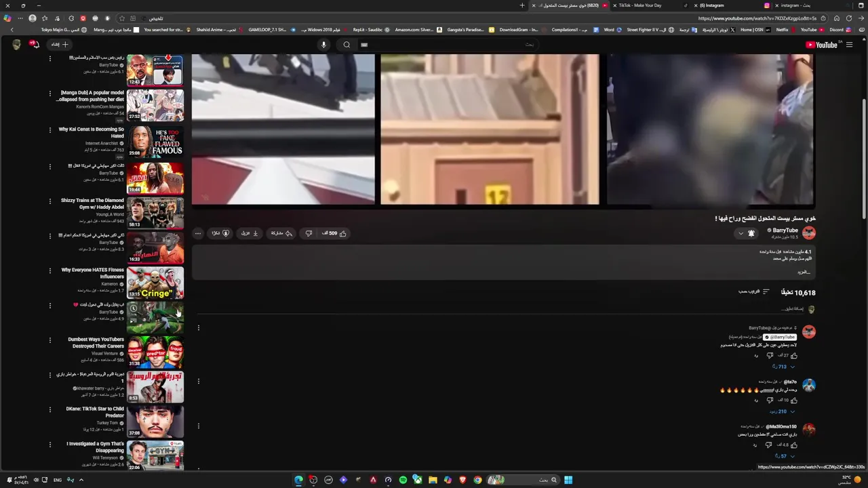
Task: Expand video description with more link
Action: pyautogui.click(x=804, y=272)
